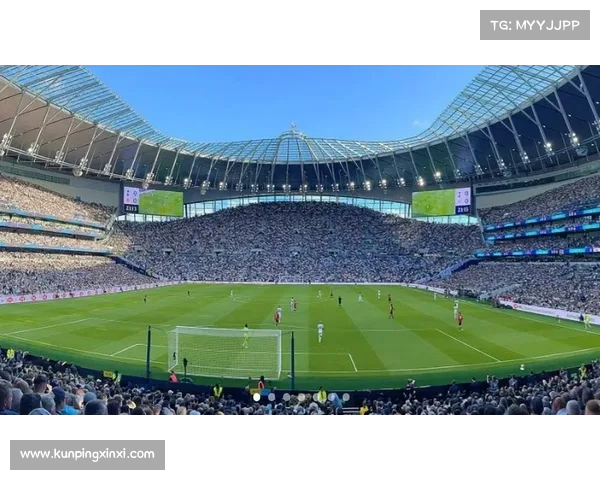This screenshot has height=480, width=600.
Task: Click the match clock on the right scoreboard
Action: click(463, 210)
